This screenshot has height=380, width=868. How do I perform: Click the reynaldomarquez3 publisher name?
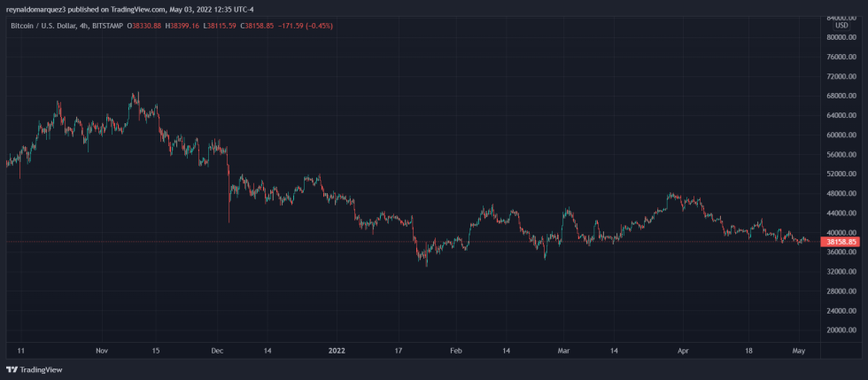(36, 10)
